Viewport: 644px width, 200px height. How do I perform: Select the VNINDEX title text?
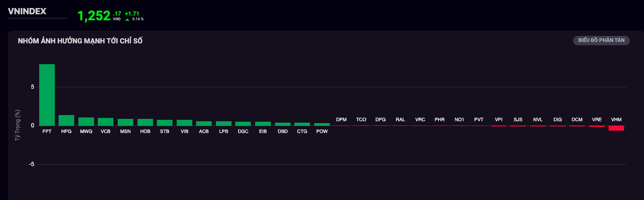click(x=27, y=11)
